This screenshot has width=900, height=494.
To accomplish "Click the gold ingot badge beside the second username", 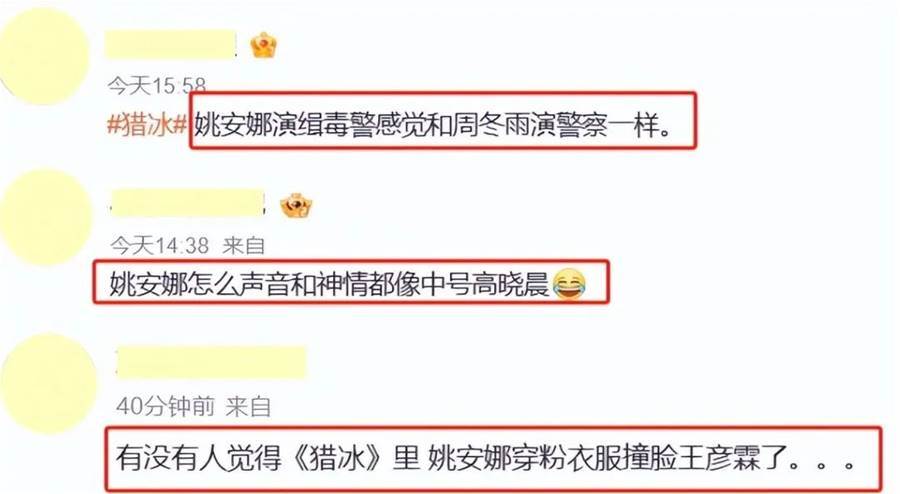I will pos(296,205).
